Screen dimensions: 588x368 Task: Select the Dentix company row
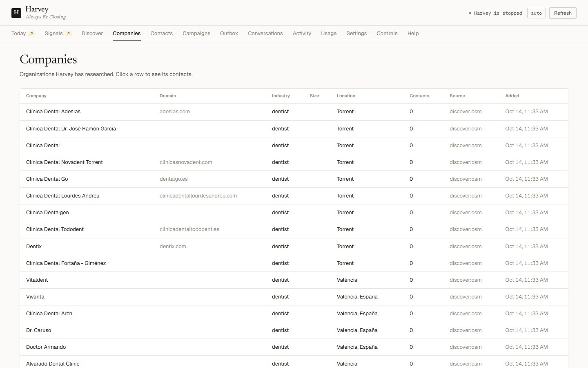point(294,247)
